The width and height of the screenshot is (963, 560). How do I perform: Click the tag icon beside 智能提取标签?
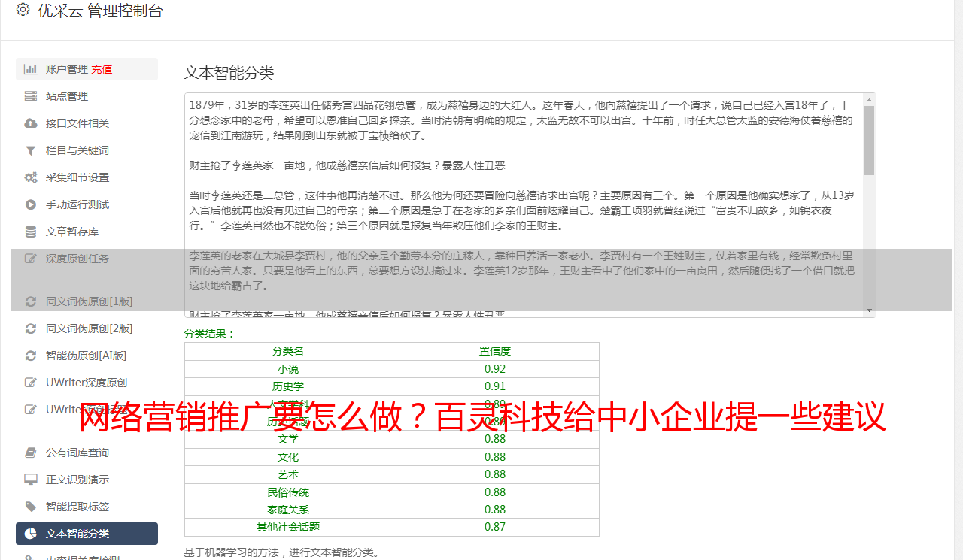tap(31, 507)
